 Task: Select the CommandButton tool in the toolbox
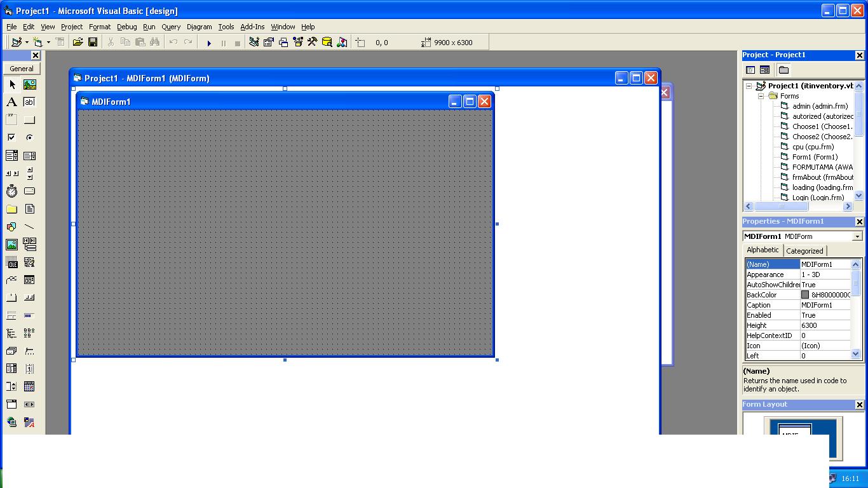point(29,119)
